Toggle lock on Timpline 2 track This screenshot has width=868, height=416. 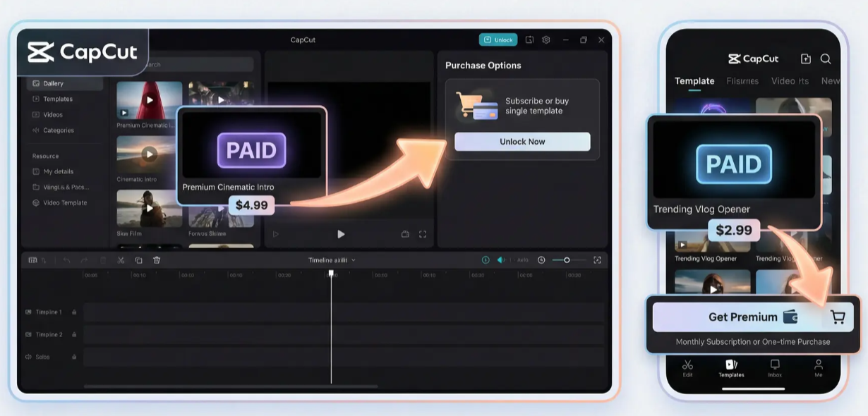tap(74, 335)
